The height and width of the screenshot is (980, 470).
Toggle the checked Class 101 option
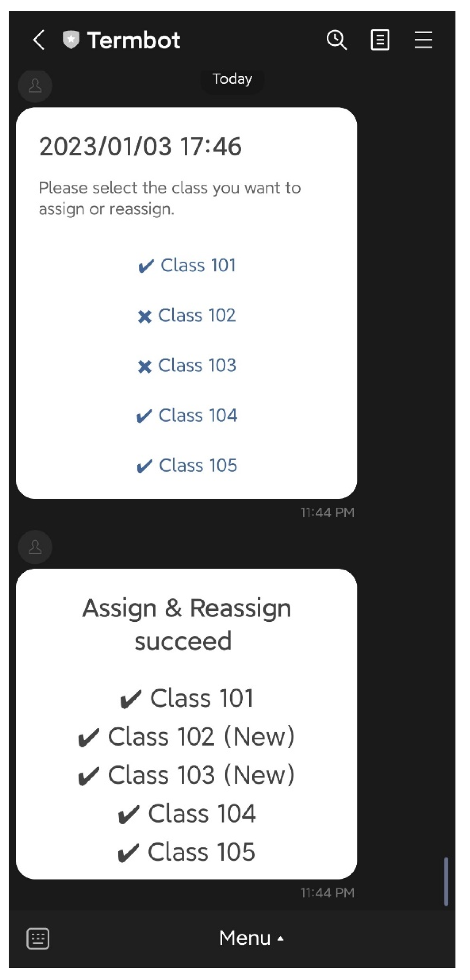(187, 265)
